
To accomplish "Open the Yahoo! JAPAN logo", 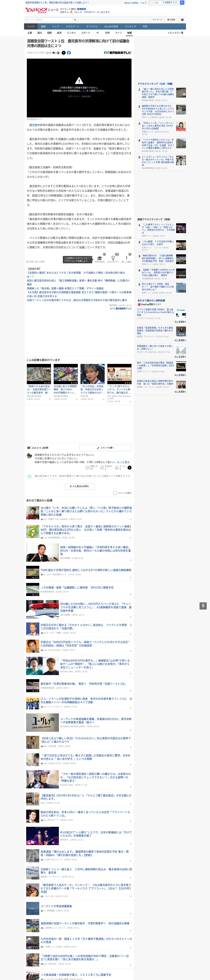I will pyautogui.click(x=36, y=10).
